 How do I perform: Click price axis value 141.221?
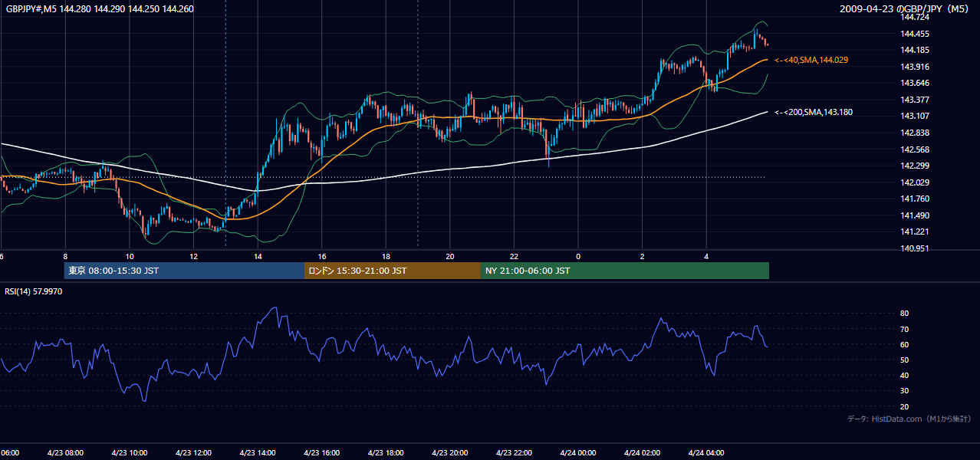coord(915,232)
